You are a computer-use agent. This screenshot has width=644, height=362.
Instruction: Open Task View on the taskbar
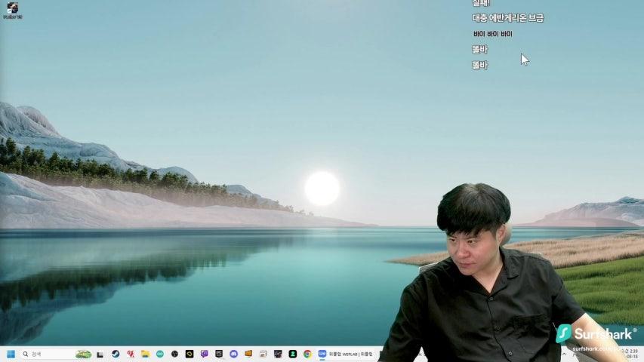(100, 354)
